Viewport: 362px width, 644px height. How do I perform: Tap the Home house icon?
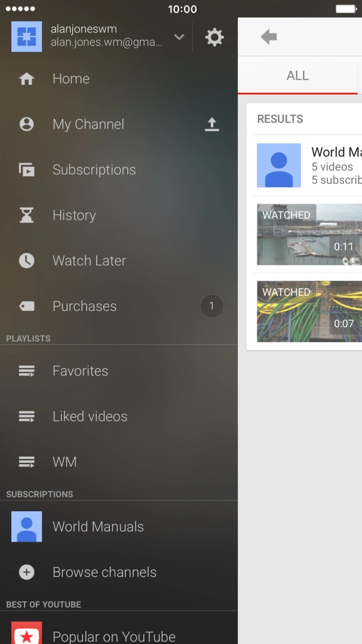click(26, 79)
